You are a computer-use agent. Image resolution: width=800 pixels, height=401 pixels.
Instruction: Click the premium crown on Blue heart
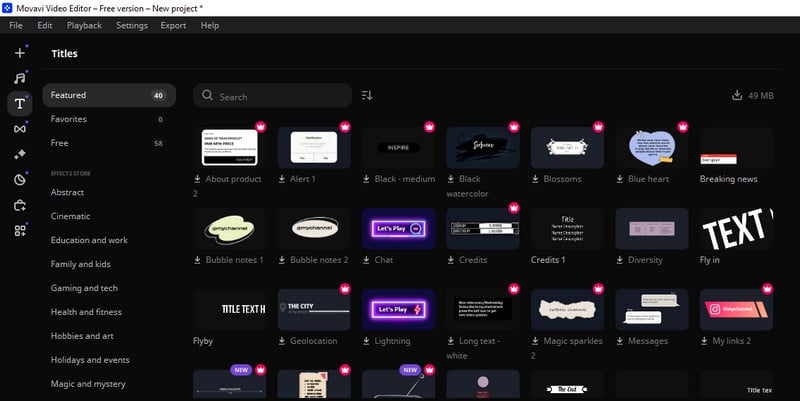point(683,127)
